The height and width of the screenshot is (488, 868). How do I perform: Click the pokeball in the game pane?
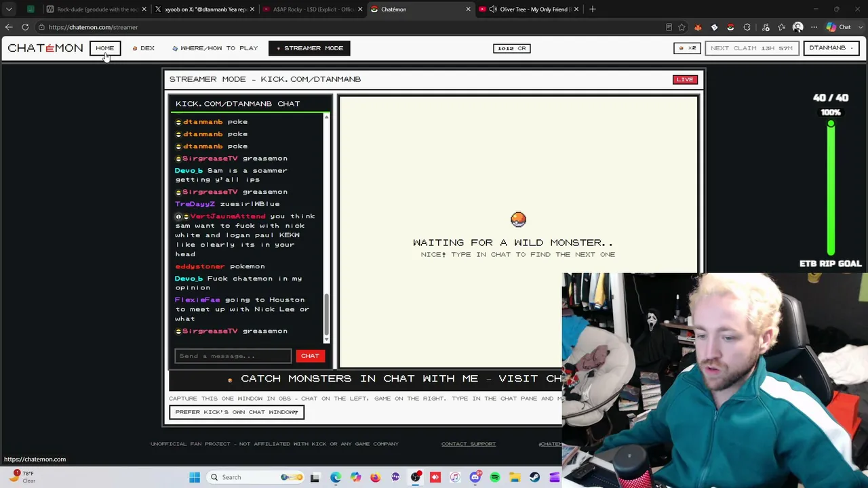click(518, 219)
